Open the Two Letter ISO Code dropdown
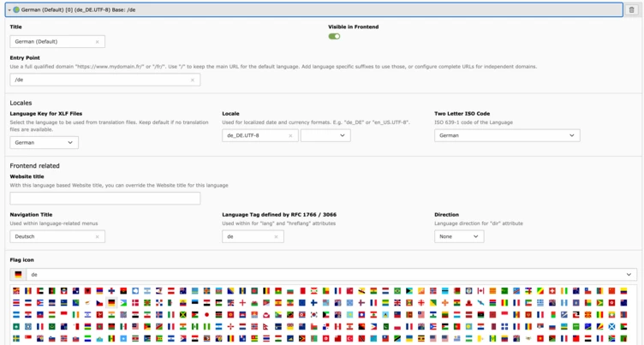 click(507, 135)
